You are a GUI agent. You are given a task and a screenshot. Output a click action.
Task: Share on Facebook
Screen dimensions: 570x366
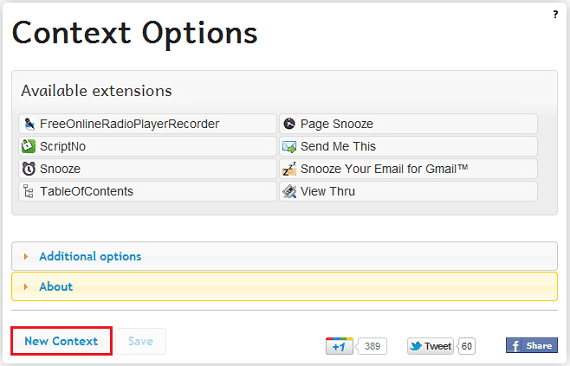point(531,345)
